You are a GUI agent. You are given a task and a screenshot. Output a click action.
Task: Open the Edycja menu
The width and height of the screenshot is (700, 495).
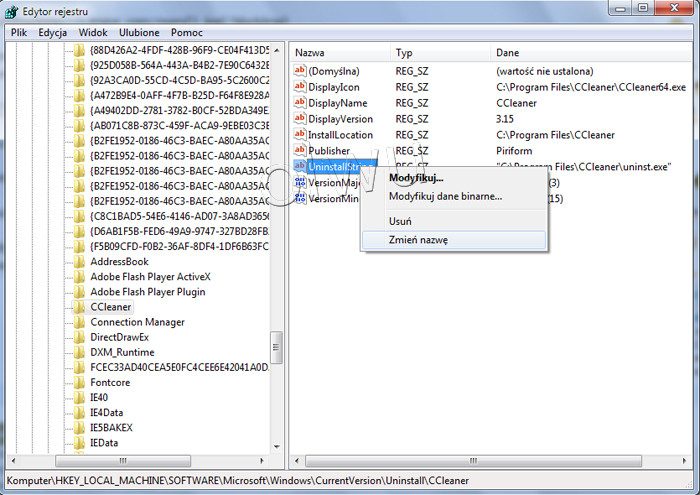click(x=53, y=33)
